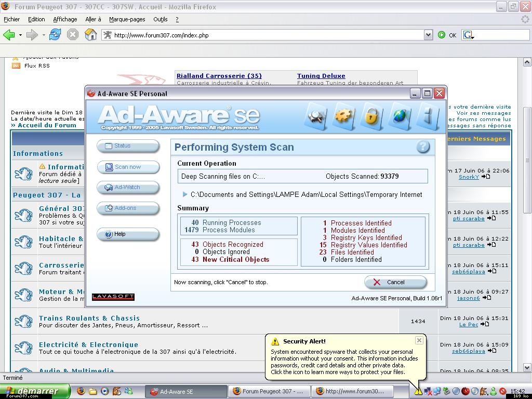Expand the URL bar history dropdown
The height and width of the screenshot is (399, 532).
(428, 35)
